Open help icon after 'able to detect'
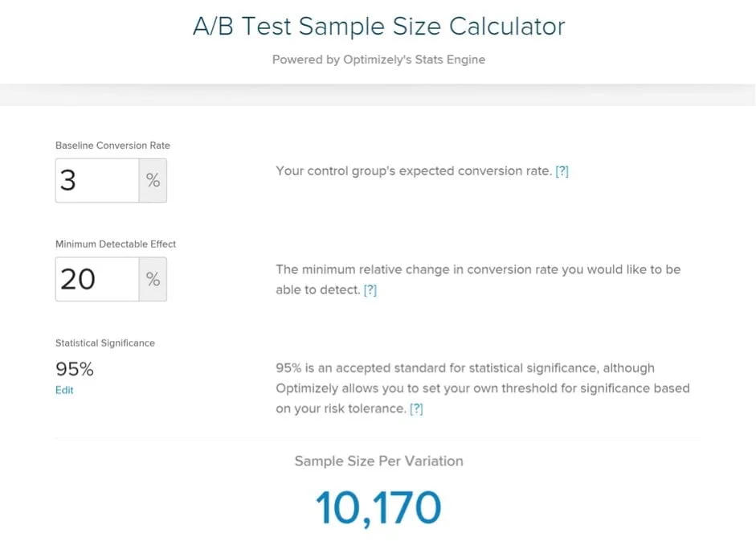This screenshot has height=550, width=756. pos(370,290)
